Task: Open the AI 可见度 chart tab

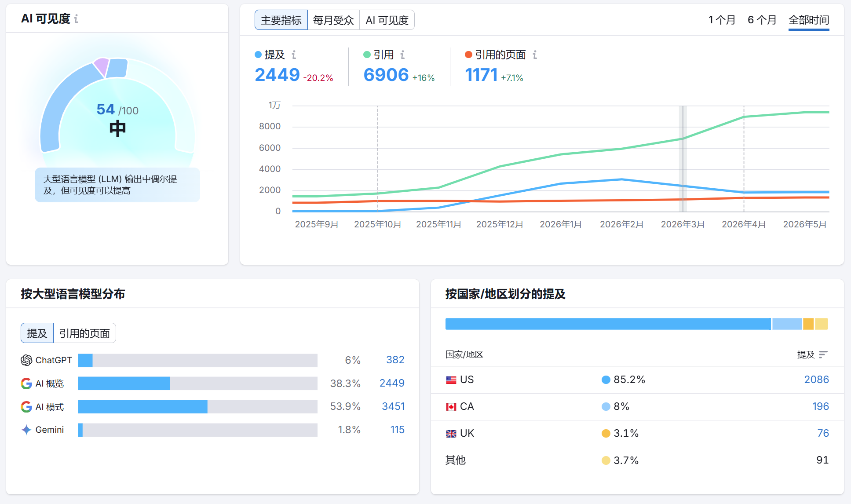Action: click(x=387, y=20)
